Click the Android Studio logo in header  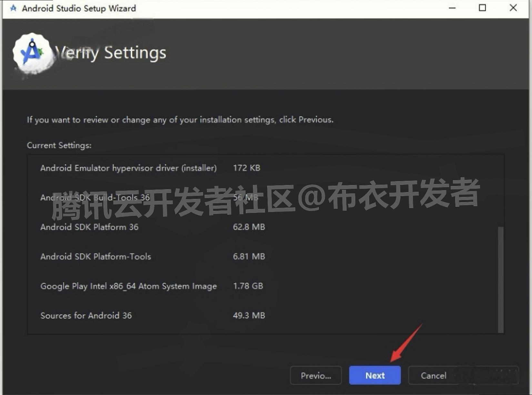[32, 53]
